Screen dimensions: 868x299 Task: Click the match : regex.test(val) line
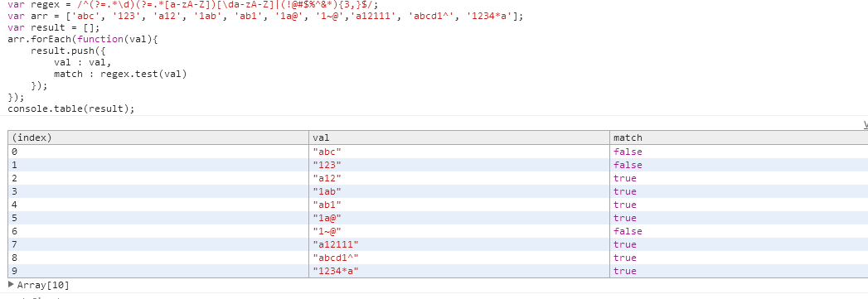click(121, 74)
